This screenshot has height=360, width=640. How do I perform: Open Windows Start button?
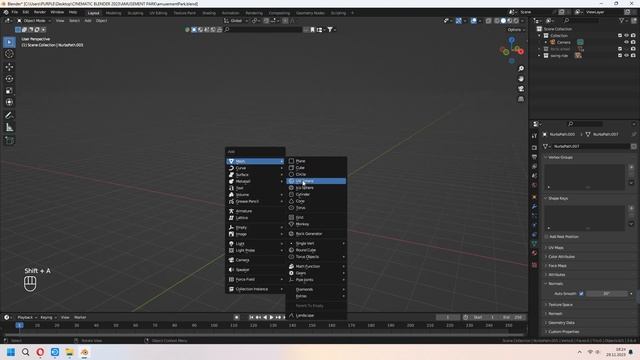11,352
